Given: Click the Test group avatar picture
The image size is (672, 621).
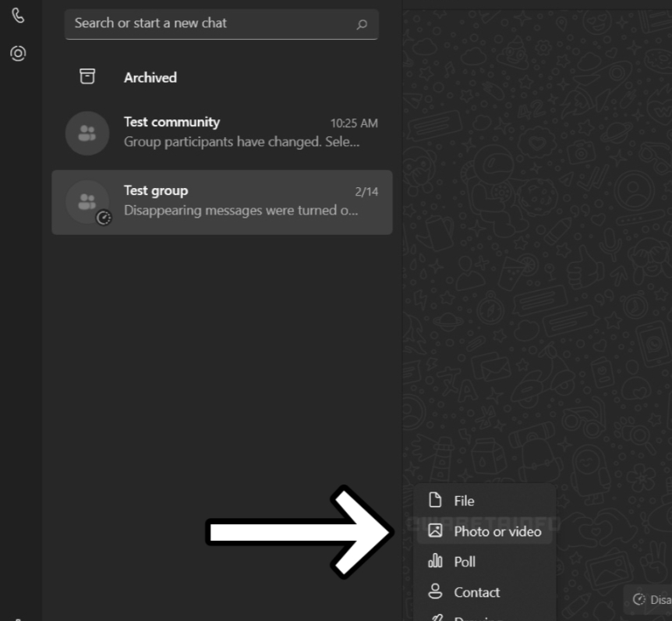Looking at the screenshot, I should [85, 201].
